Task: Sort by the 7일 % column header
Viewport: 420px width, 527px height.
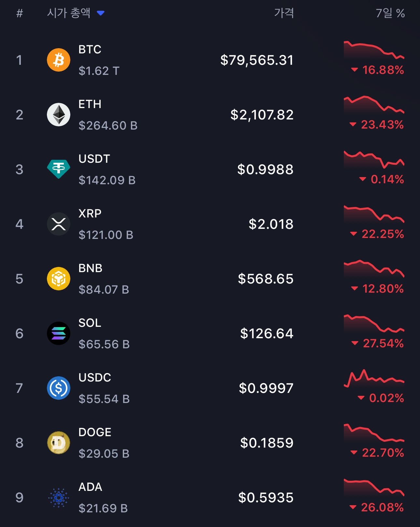Action: click(390, 13)
